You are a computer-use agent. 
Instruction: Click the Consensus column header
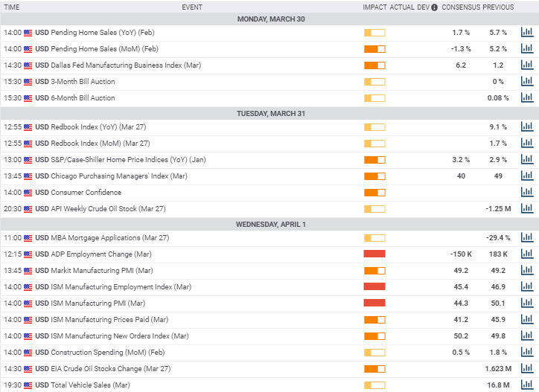(461, 7)
